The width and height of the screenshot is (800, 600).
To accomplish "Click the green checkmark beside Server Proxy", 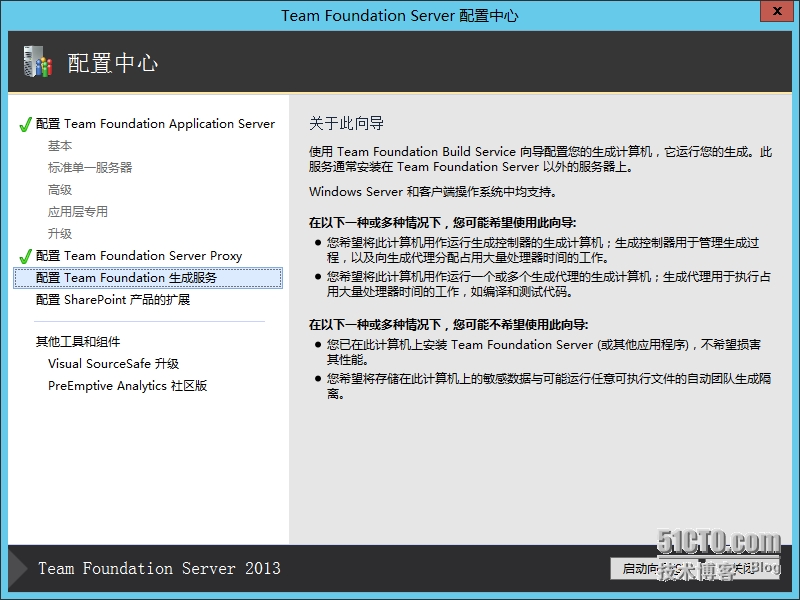I will coord(25,256).
